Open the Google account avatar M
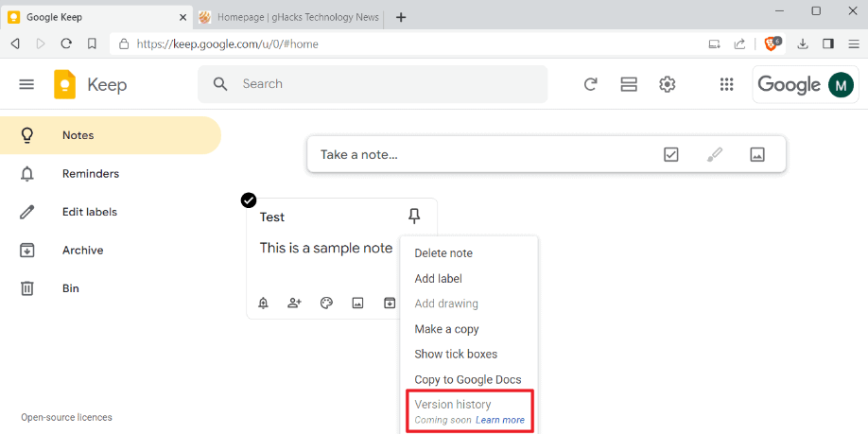868x434 pixels. (841, 85)
